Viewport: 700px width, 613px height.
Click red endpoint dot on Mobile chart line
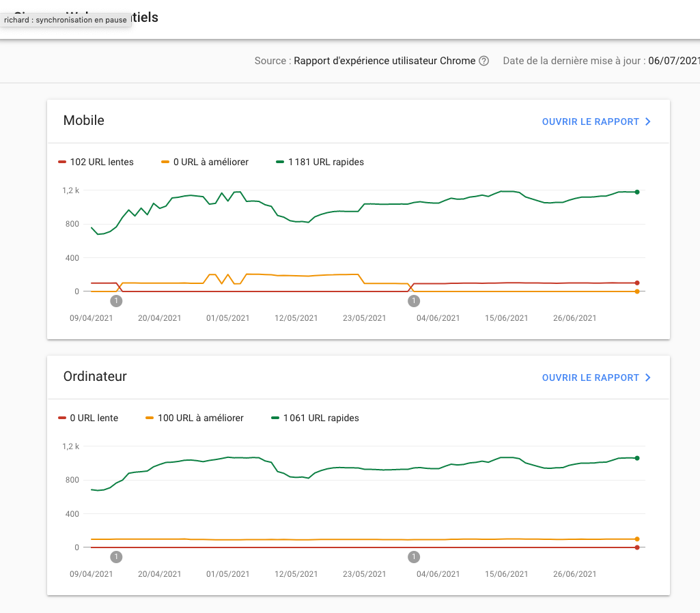click(637, 283)
